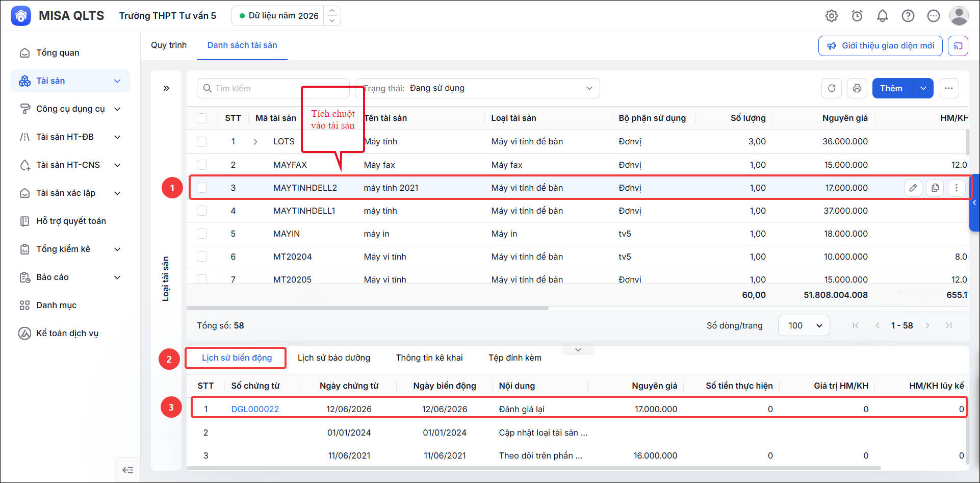Change rows per page from 100
This screenshot has height=483, width=980.
pos(804,325)
